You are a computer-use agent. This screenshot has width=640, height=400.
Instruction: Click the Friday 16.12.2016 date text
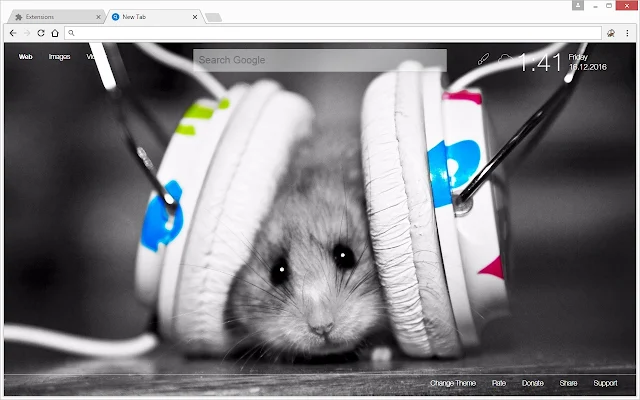588,62
